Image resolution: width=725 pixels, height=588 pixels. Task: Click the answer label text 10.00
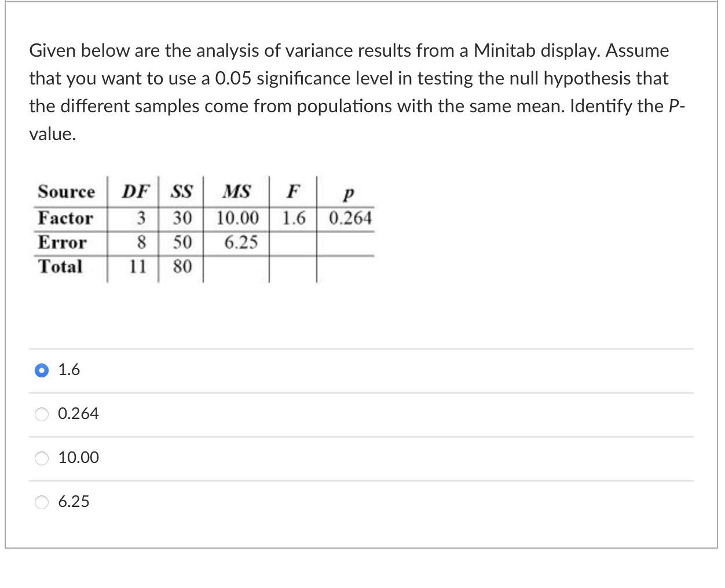[78, 457]
